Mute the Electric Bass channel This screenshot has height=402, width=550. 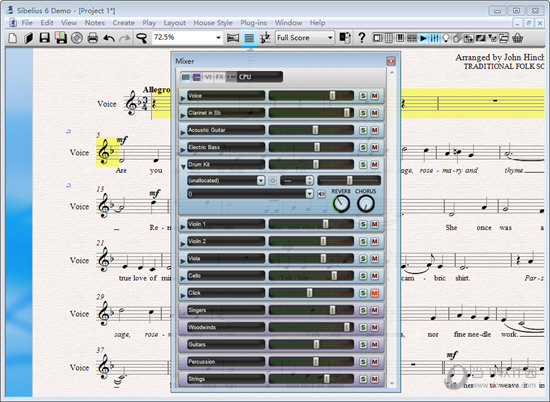coord(375,147)
